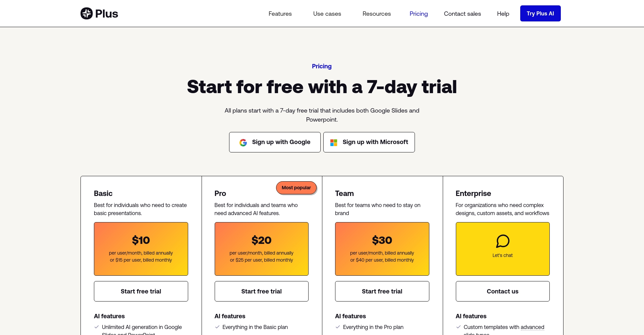
Task: Click checkmark beside Everything in the Pro plan
Action: tap(338, 327)
